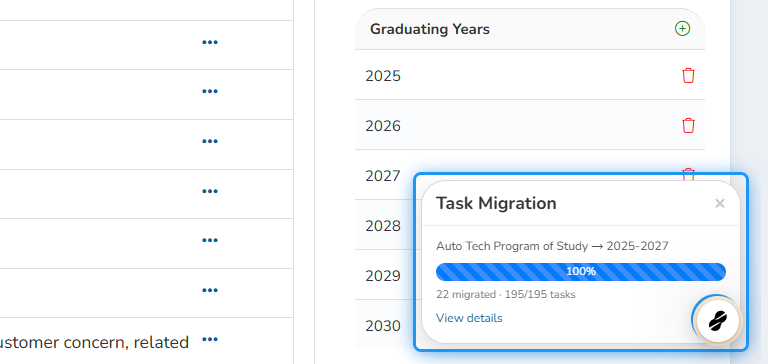The image size is (768, 364).
Task: Open the fifth row's three-dot menu
Action: tap(210, 241)
